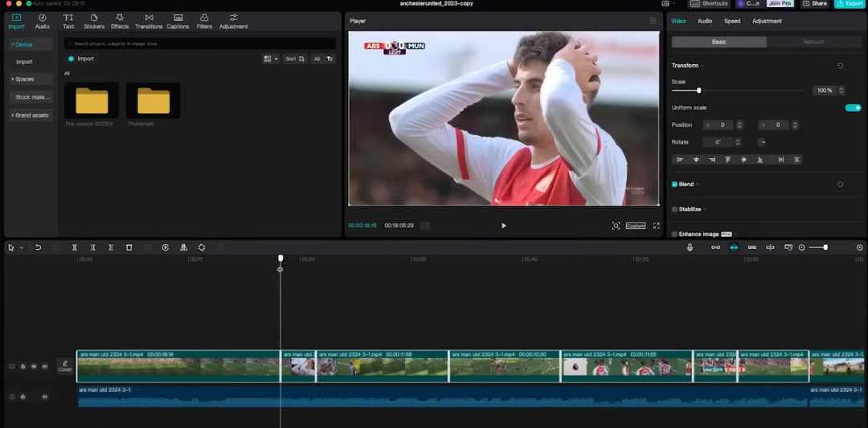Click the Rotate clip icon
868x428 pixels.
202,248
